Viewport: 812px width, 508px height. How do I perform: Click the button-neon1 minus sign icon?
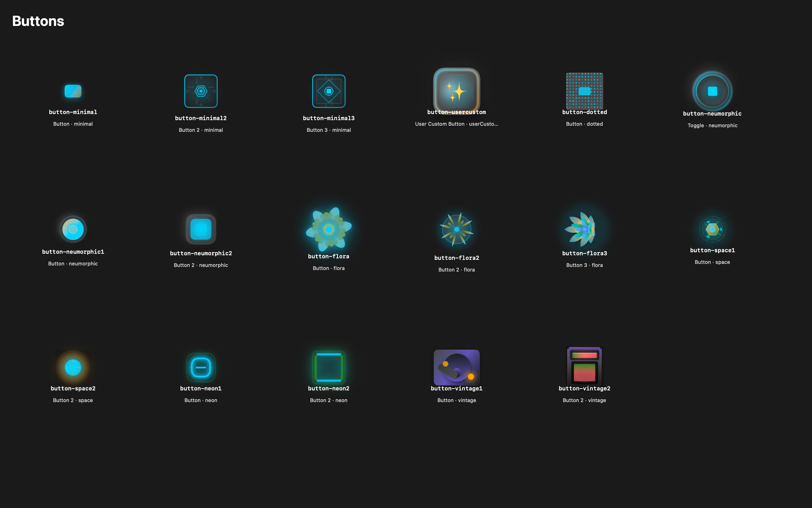(201, 367)
